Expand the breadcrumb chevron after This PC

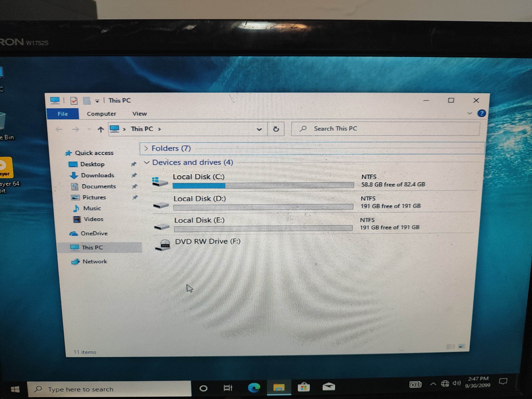[x=159, y=129]
